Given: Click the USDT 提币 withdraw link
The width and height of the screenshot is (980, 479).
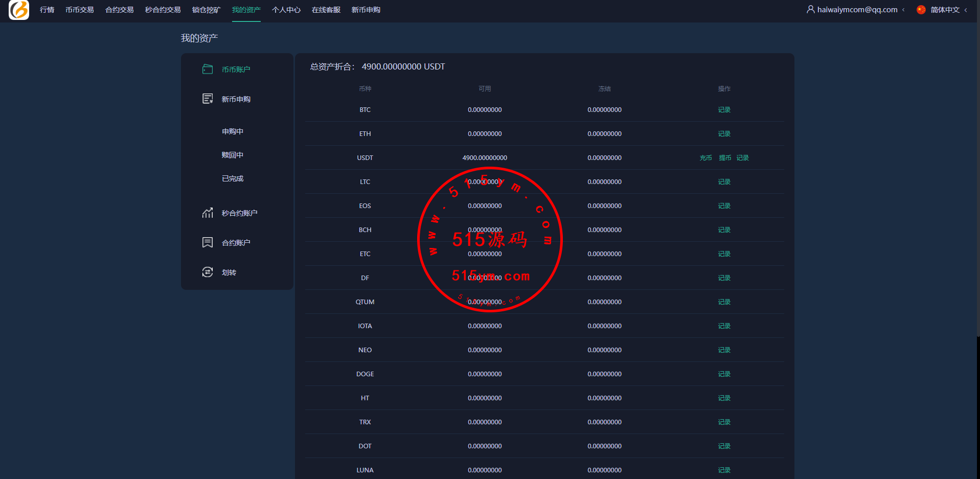Looking at the screenshot, I should coord(725,158).
